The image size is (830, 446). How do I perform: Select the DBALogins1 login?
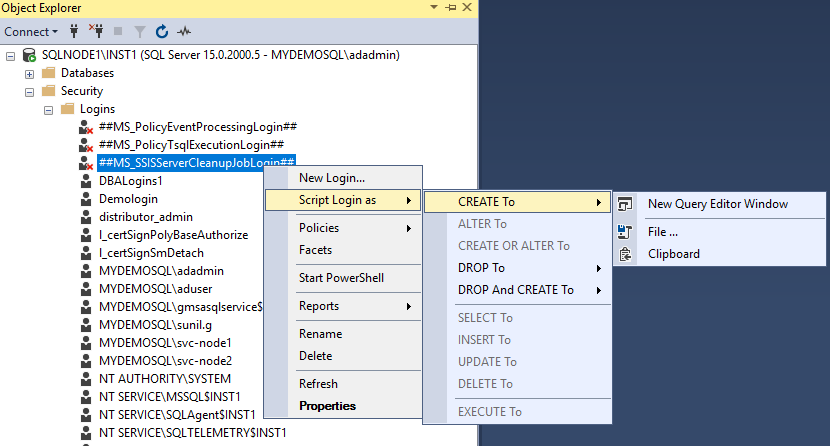pyautogui.click(x=131, y=181)
